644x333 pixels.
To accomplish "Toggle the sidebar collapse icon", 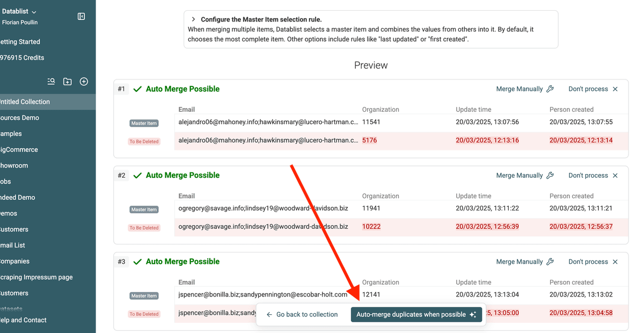I will pyautogui.click(x=82, y=17).
